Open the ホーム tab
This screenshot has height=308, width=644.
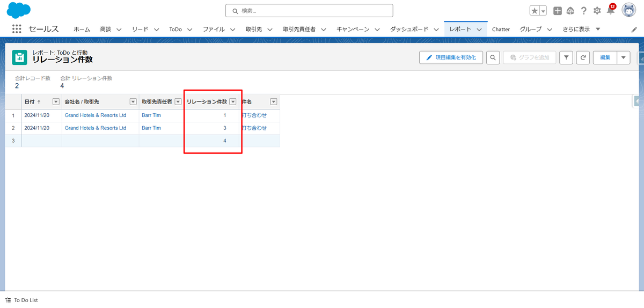point(82,29)
